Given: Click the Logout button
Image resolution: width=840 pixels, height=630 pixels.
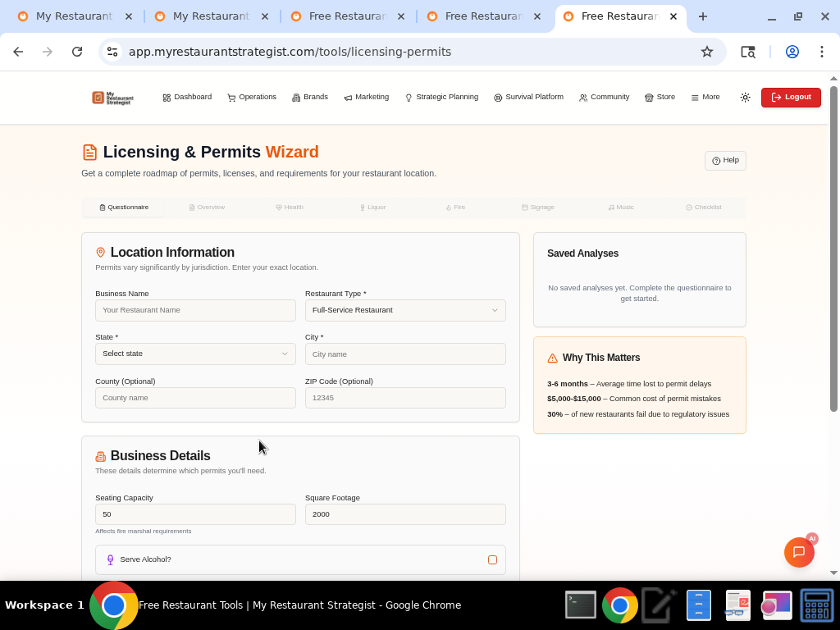Looking at the screenshot, I should 790,97.
